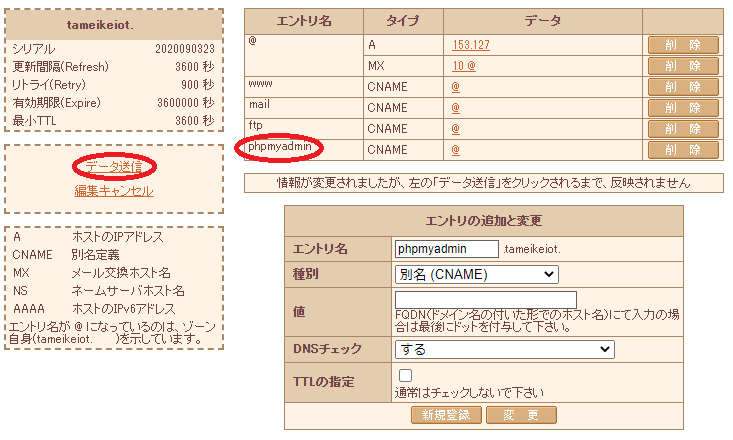The height and width of the screenshot is (440, 733).
Task: Click the 値 value input field
Action: [x=486, y=300]
